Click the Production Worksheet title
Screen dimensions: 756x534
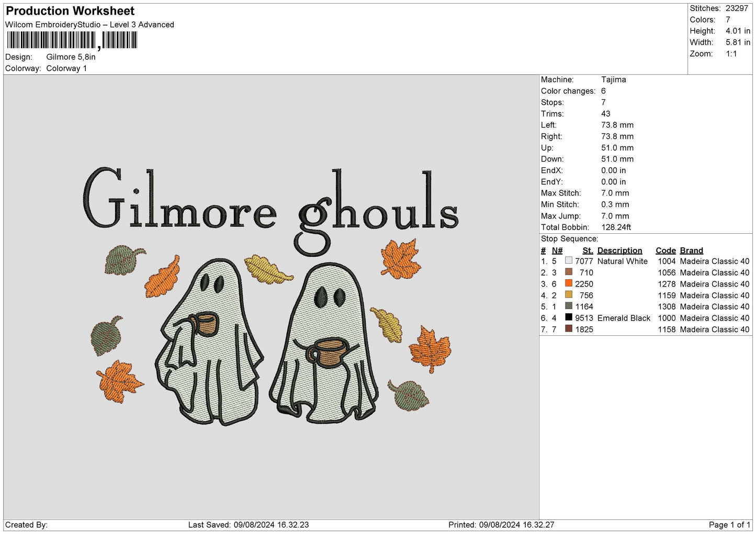point(70,11)
